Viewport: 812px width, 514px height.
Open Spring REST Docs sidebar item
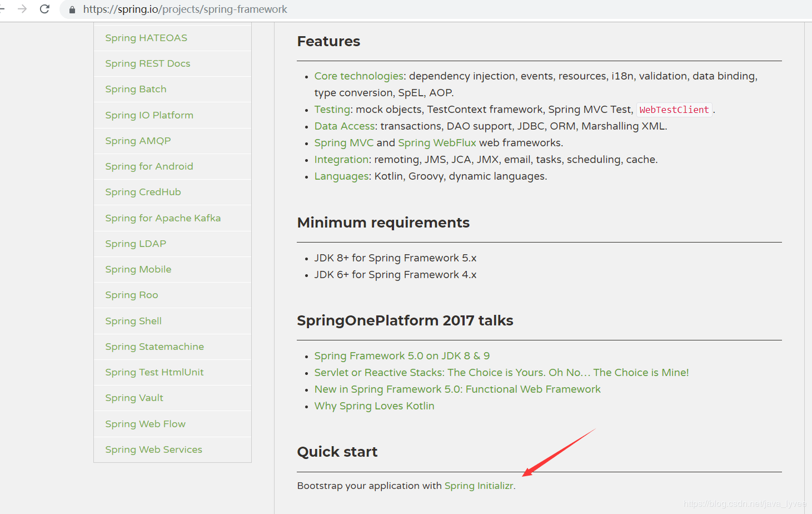click(x=148, y=63)
